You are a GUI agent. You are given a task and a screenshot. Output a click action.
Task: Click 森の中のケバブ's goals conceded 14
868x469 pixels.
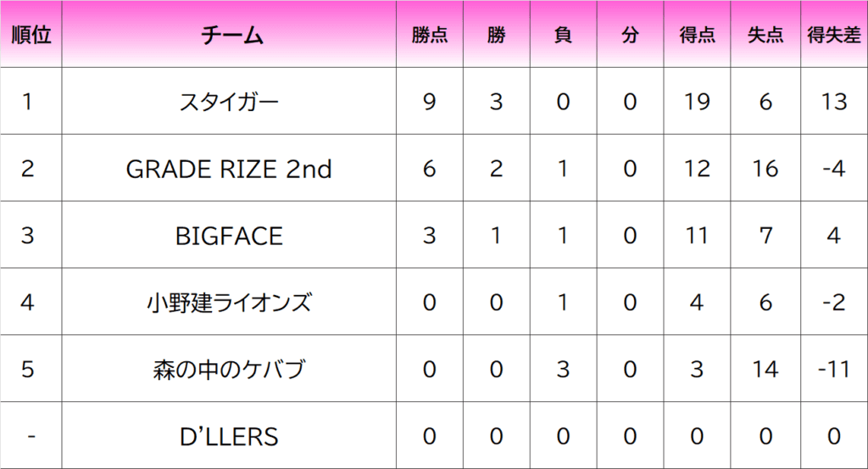click(x=765, y=369)
